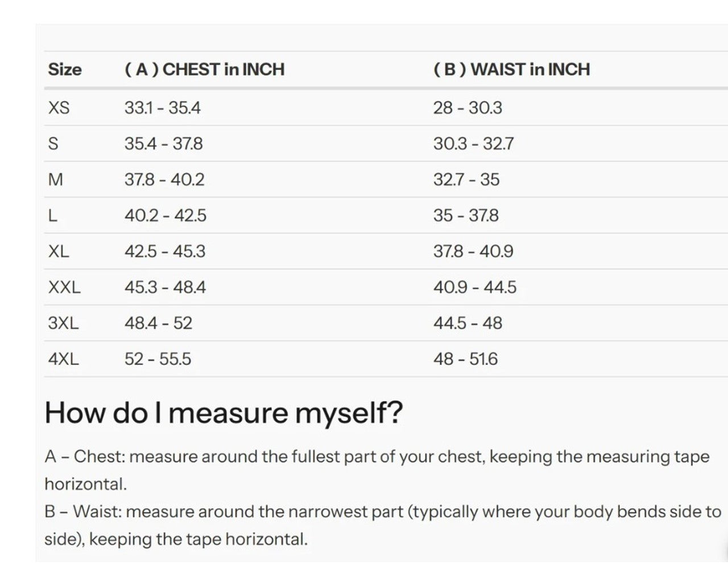
Task: Click chest value 37.8 - 40.2
Action: coord(164,180)
